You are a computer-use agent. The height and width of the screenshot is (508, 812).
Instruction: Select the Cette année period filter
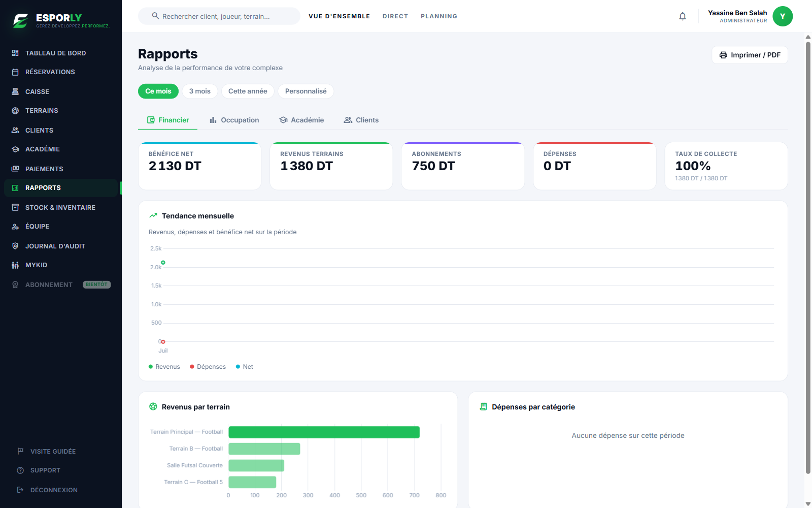coord(248,91)
